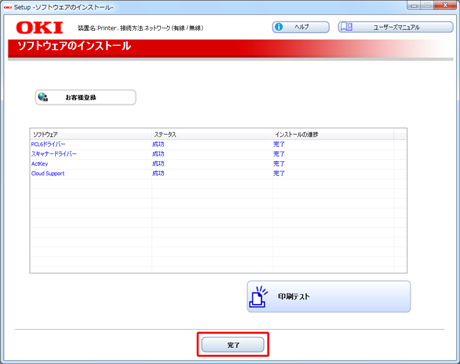Click the 完了 progress for ActKey

[x=279, y=164]
